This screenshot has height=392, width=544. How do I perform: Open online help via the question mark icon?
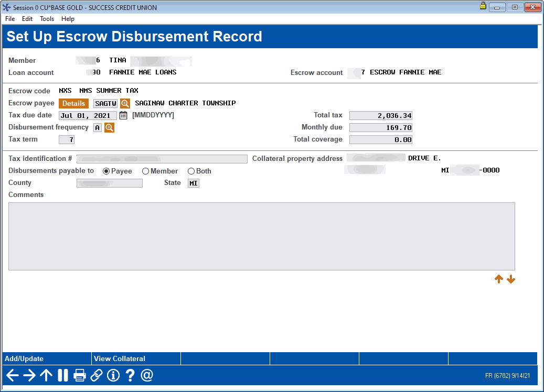(130, 375)
